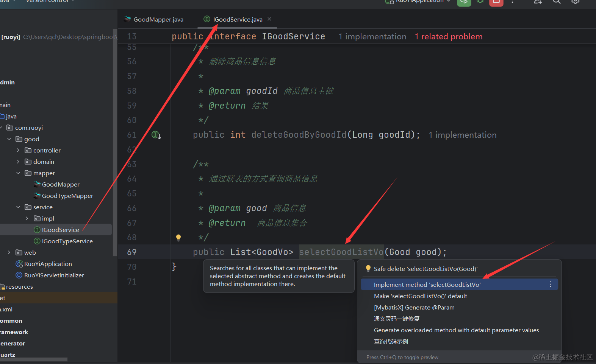
Task: Click the interface icon beside IGoodService in the tree
Action: (37, 230)
